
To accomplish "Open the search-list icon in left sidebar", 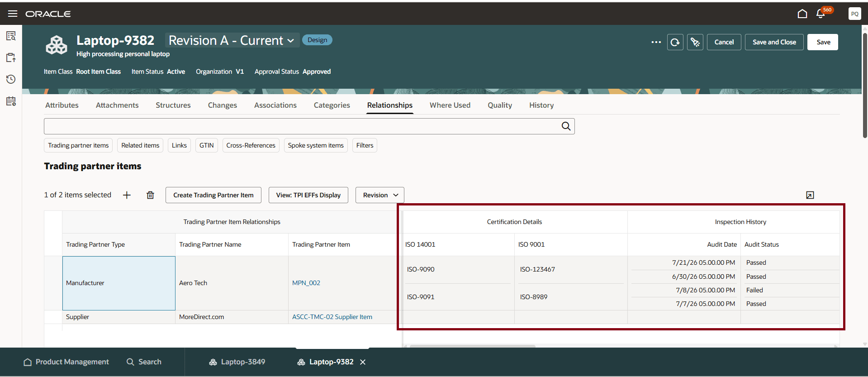I will coord(11,36).
